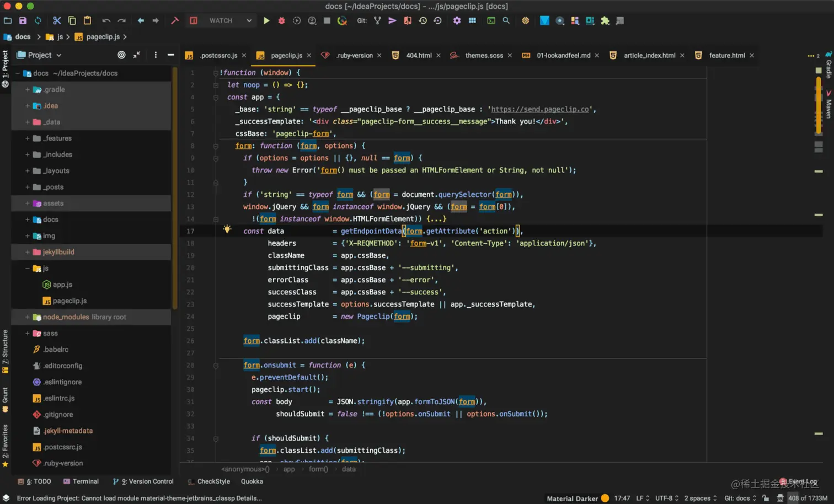The image size is (834, 504).
Task: Run the WATCH configuration with green play
Action: click(266, 20)
